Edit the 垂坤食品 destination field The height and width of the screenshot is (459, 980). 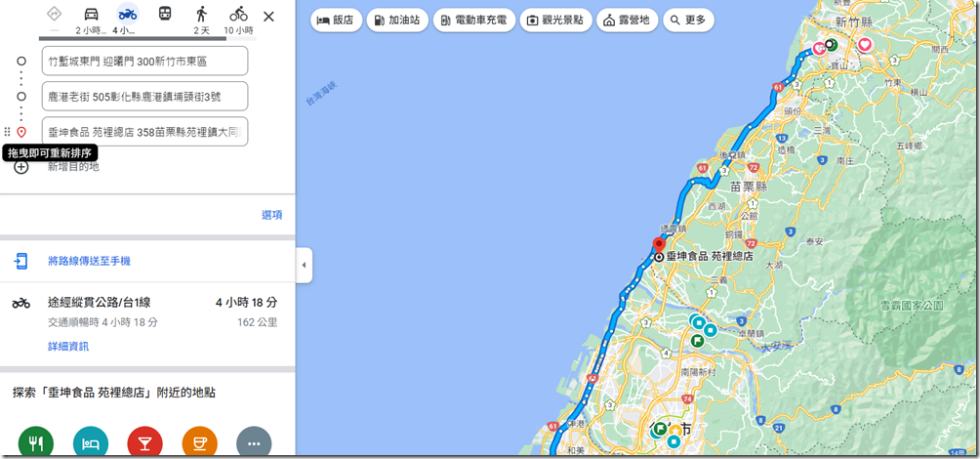coord(145,132)
